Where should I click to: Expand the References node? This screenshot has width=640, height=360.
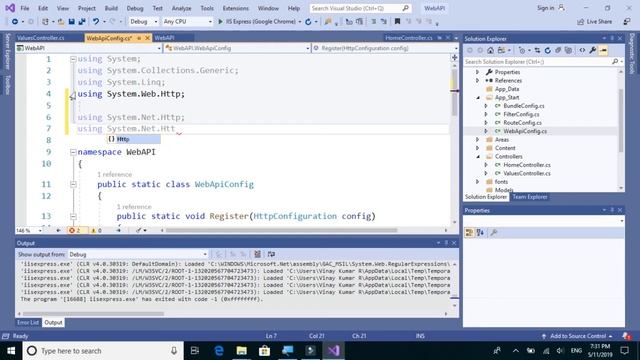(x=477, y=80)
